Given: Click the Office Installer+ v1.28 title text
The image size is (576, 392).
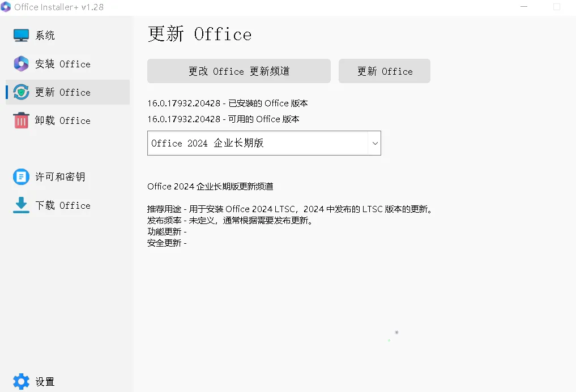Looking at the screenshot, I should pyautogui.click(x=59, y=7).
